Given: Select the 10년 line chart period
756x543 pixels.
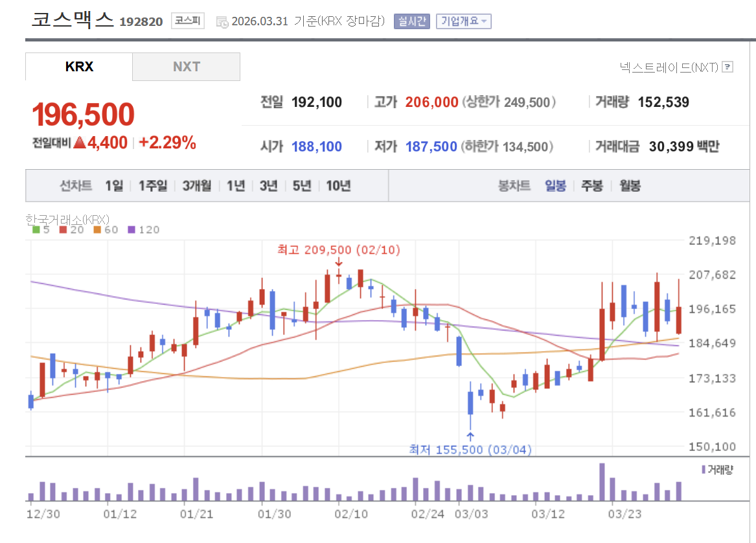Looking at the screenshot, I should point(338,186).
